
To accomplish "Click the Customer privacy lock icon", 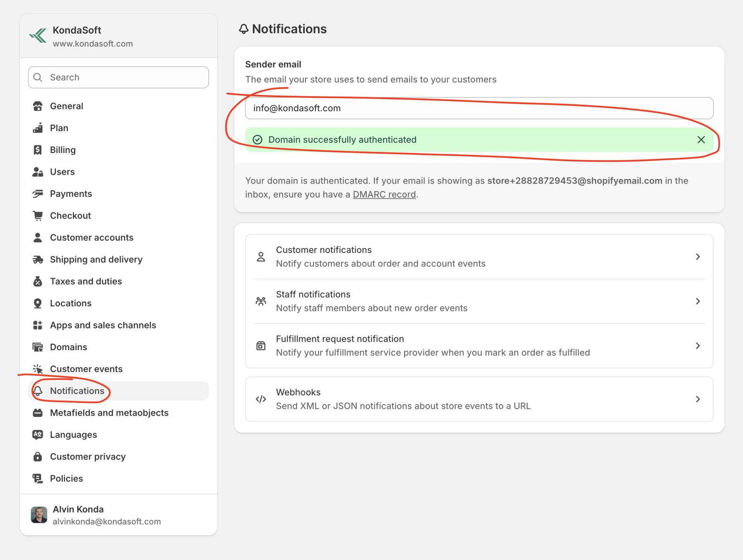I will pyautogui.click(x=38, y=457).
